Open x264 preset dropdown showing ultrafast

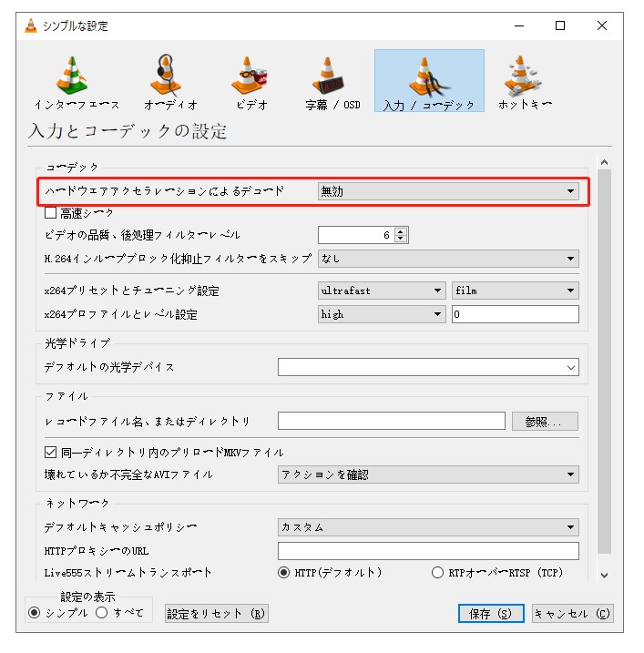(x=382, y=291)
